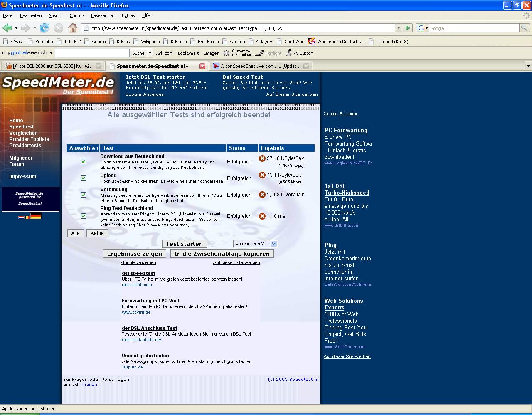Open the Bearbeiten menu
The height and width of the screenshot is (415, 532).
tap(31, 15)
